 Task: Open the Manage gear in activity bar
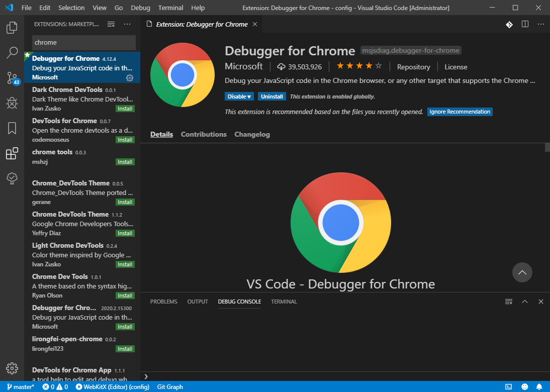[12, 368]
